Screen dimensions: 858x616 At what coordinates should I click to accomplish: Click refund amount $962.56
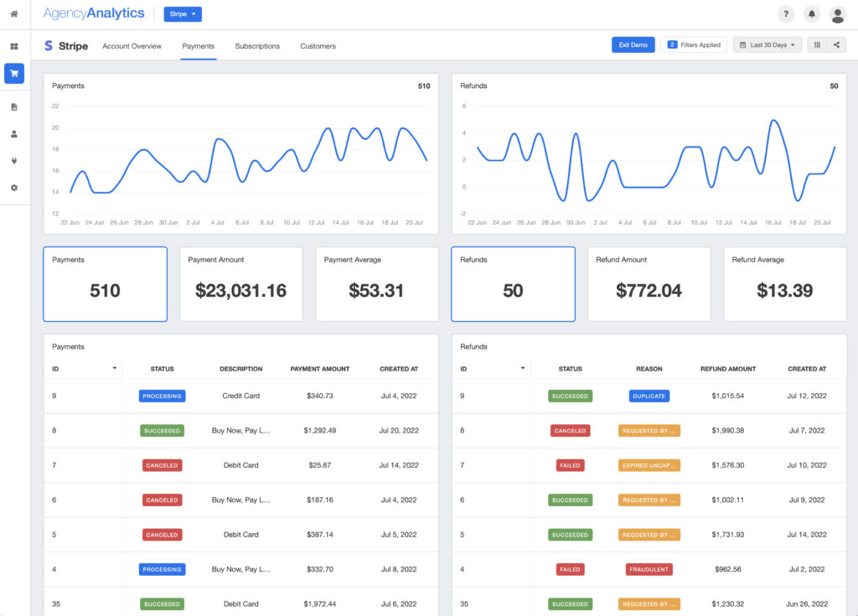click(x=728, y=569)
